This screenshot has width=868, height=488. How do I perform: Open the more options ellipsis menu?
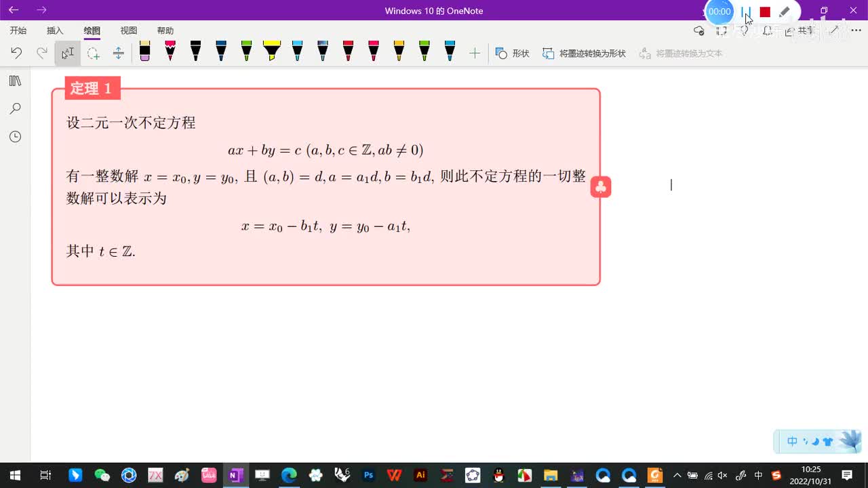(856, 30)
